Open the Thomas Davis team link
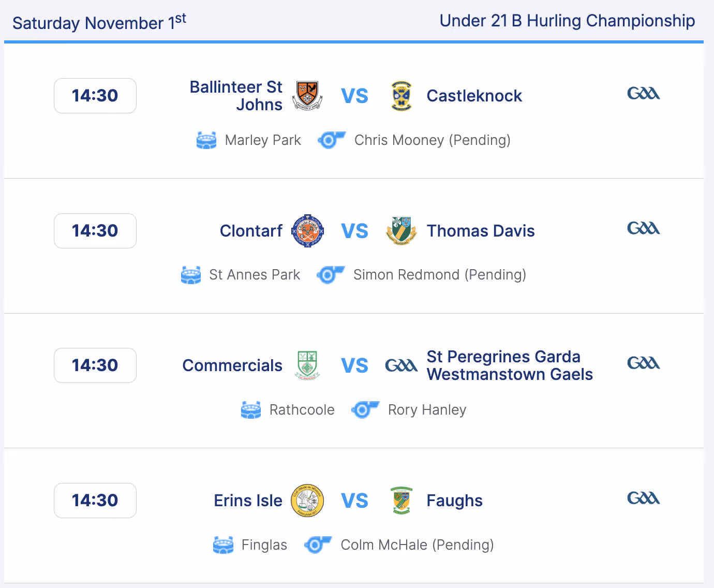The image size is (714, 588). (480, 231)
